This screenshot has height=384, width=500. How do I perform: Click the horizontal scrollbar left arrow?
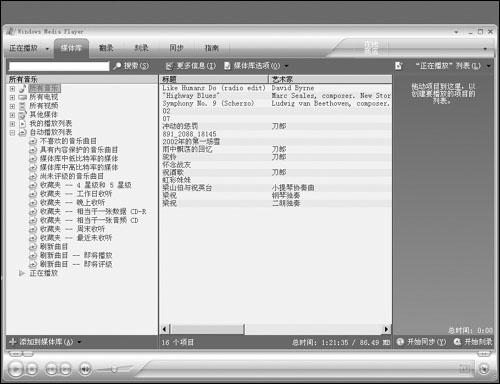point(164,329)
